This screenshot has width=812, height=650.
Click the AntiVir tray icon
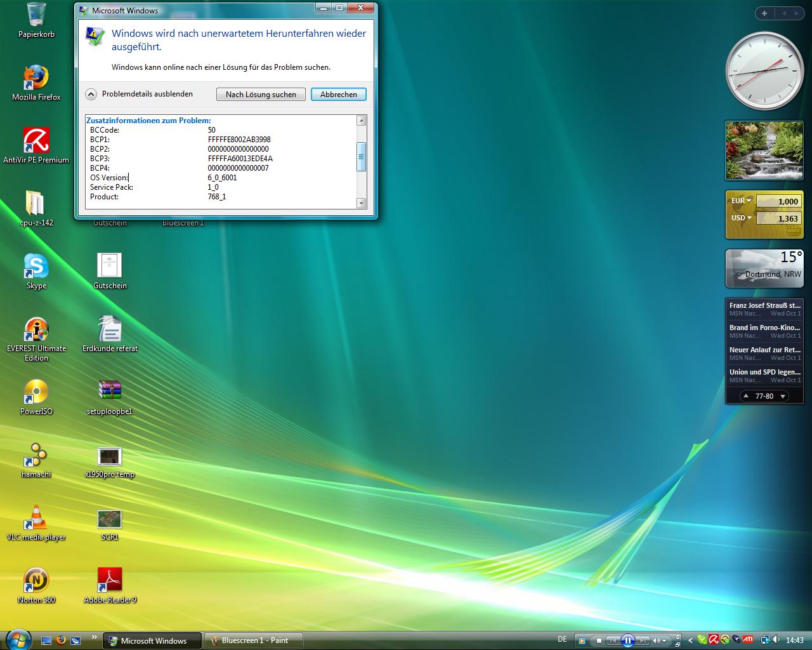714,640
